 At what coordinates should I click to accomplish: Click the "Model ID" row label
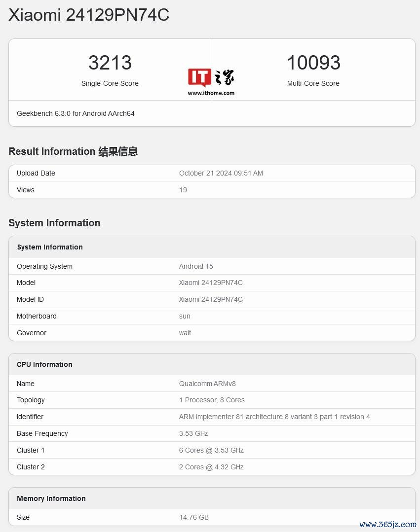30,299
